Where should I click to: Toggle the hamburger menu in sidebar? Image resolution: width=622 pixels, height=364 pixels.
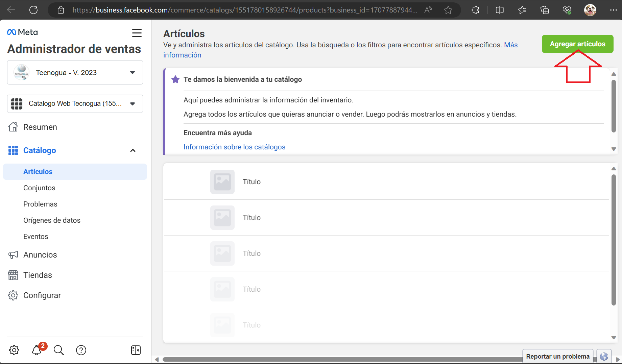click(x=137, y=33)
